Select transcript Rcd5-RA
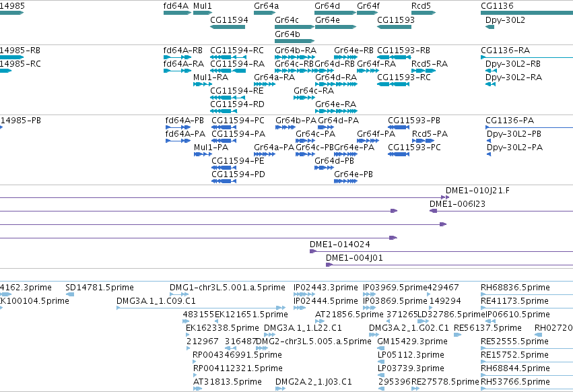This screenshot has height=392, width=573. click(423, 71)
